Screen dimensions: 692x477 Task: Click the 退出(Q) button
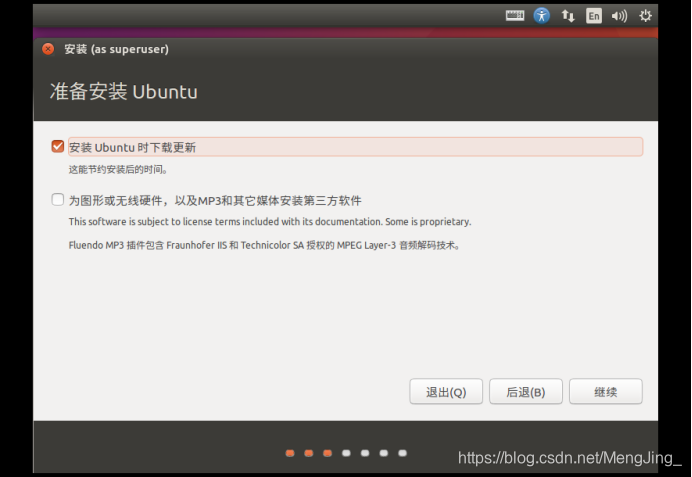coord(446,391)
